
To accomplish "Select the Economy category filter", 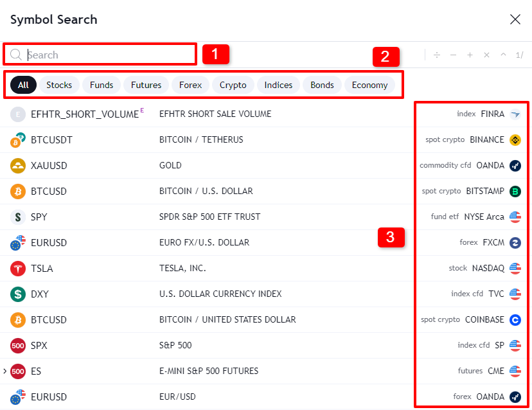I will 369,85.
